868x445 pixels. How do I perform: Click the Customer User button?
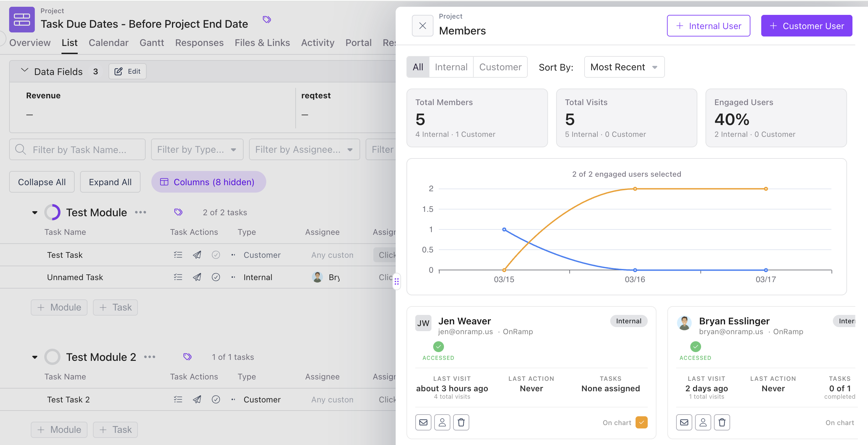(x=807, y=26)
